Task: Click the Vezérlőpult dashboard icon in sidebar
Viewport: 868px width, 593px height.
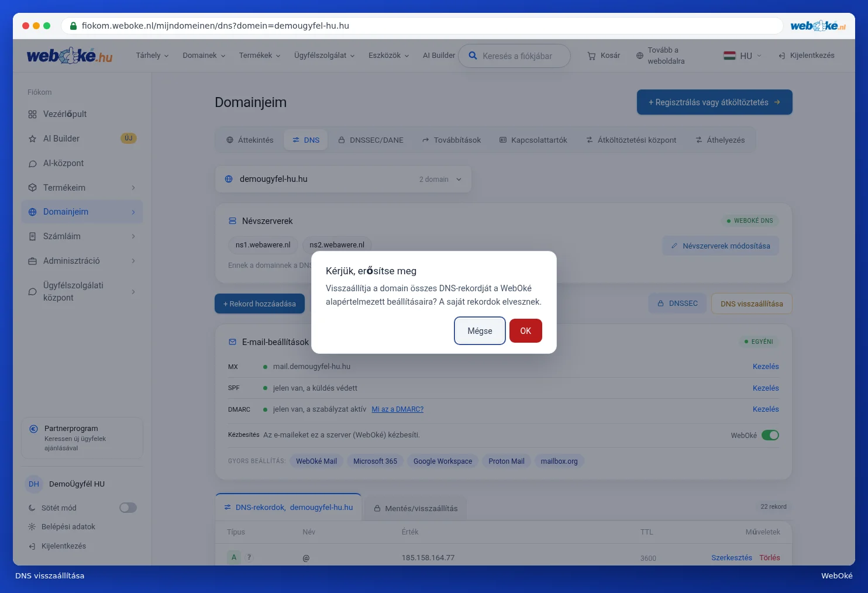Action: (32, 114)
